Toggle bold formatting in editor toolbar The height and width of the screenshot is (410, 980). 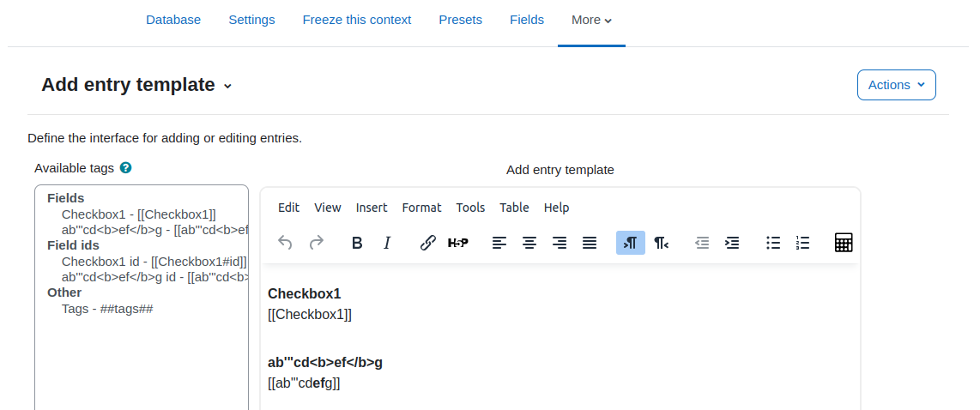coord(357,243)
